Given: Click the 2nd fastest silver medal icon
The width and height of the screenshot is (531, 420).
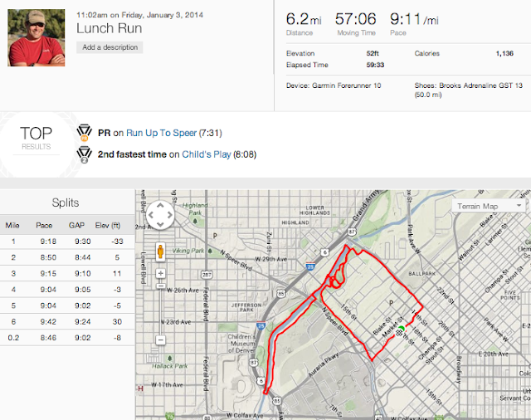Looking at the screenshot, I should [x=85, y=154].
